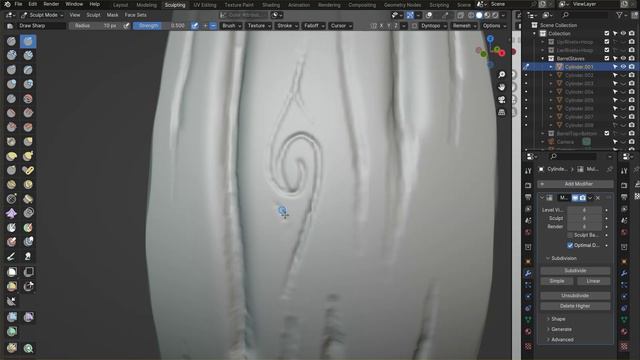Switch perspective/orthographic with the grid icon
The image size is (640, 360).
(x=502, y=112)
